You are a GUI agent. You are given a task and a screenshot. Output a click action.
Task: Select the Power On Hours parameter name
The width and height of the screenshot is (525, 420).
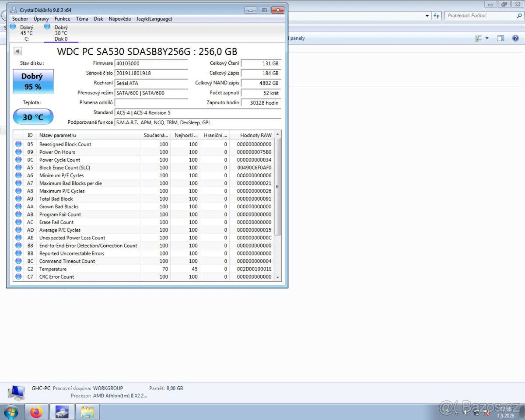[x=57, y=152]
